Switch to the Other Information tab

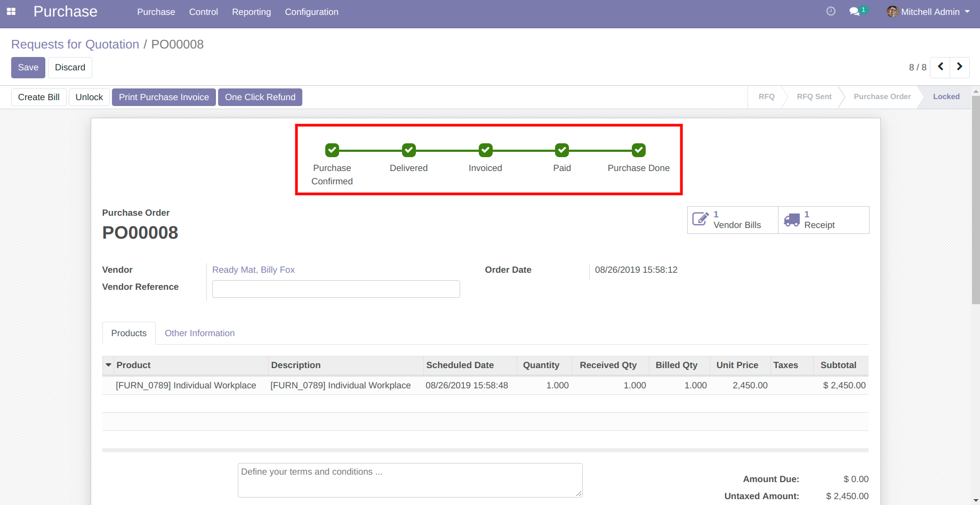point(199,333)
